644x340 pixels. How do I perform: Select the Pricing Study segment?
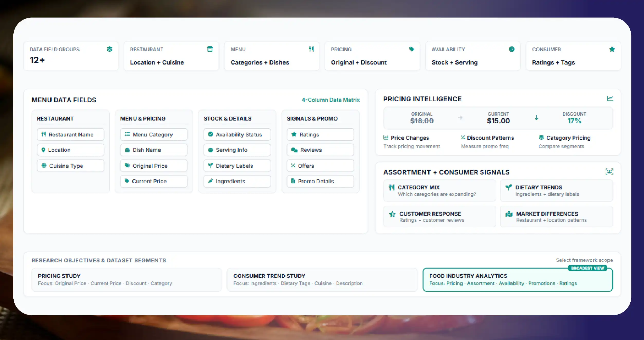126,280
